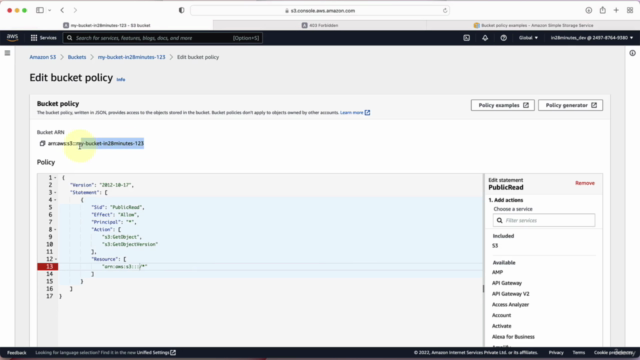Open Policy examples button
The height and width of the screenshot is (360, 640).
coord(502,105)
